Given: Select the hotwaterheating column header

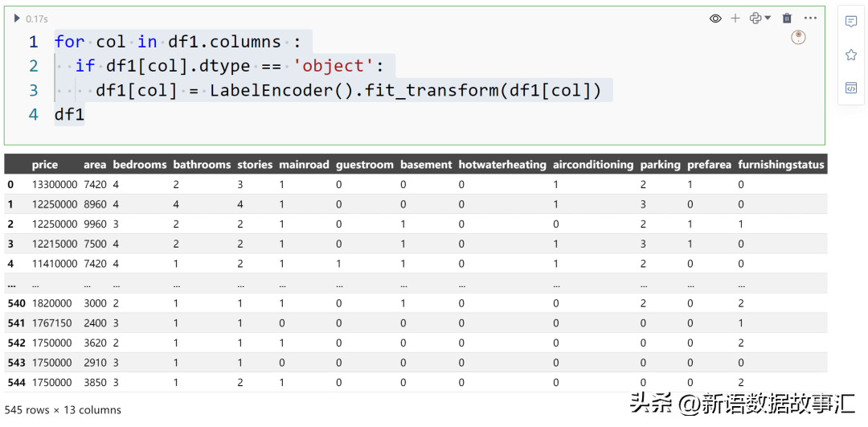Looking at the screenshot, I should (502, 165).
